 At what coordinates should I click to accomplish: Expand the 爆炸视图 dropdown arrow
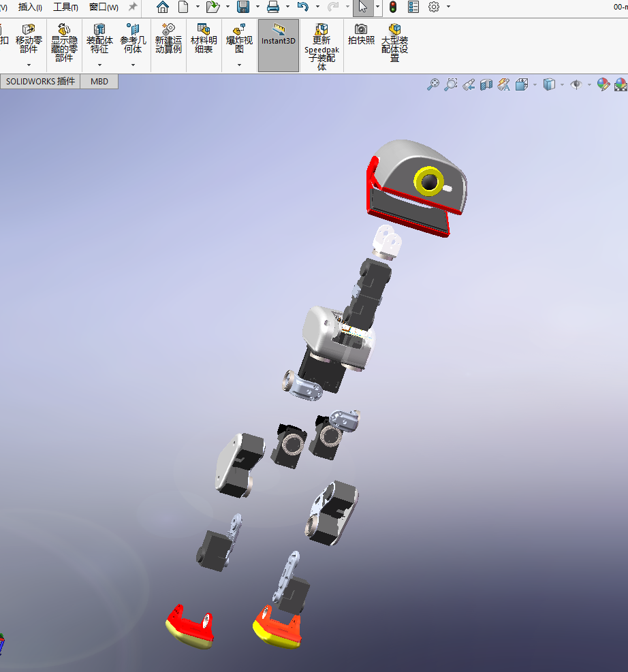click(x=239, y=65)
